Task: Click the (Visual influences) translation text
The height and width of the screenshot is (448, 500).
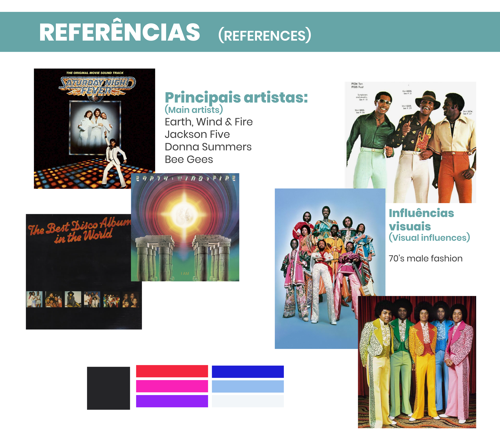Action: click(x=429, y=238)
